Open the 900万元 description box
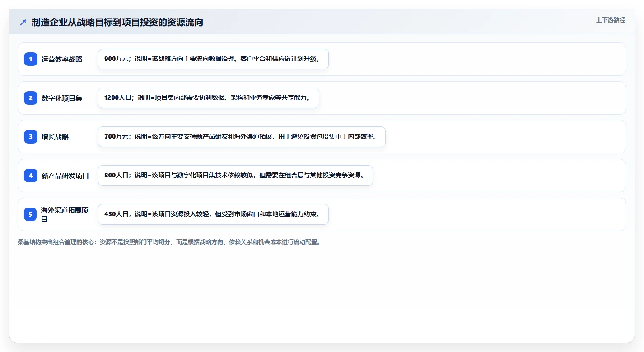This screenshot has width=644, height=352. pos(213,59)
